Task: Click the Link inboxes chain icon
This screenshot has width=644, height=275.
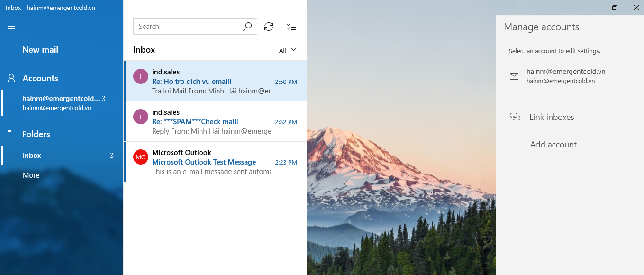Action: pyautogui.click(x=515, y=117)
